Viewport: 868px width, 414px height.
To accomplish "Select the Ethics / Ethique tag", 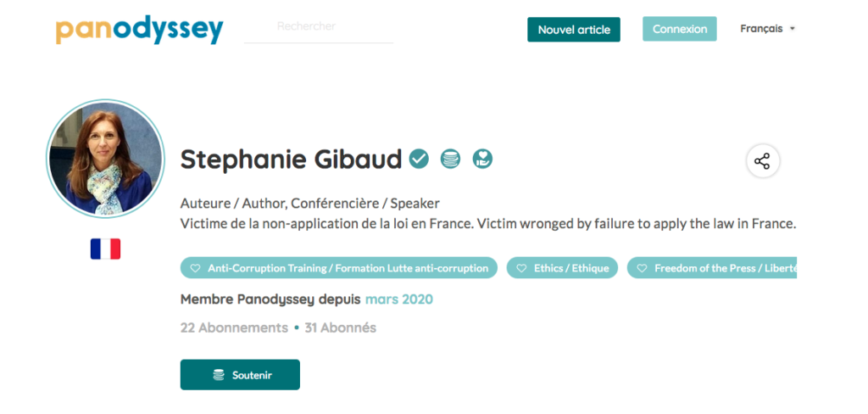I will click(x=563, y=268).
